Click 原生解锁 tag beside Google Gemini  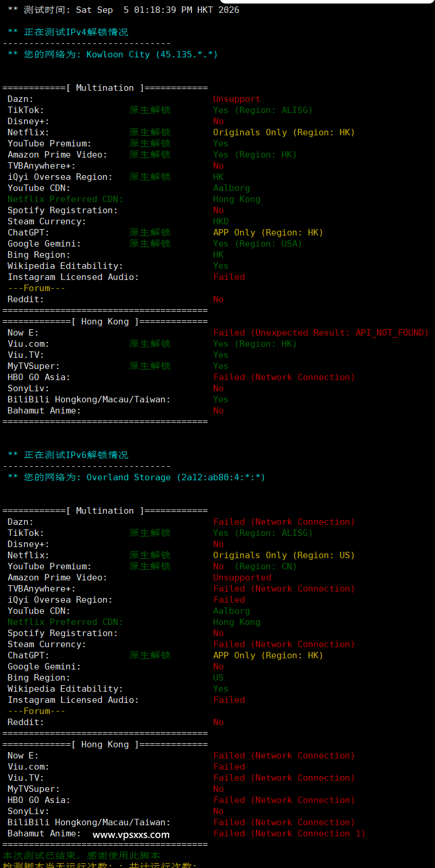pos(150,244)
